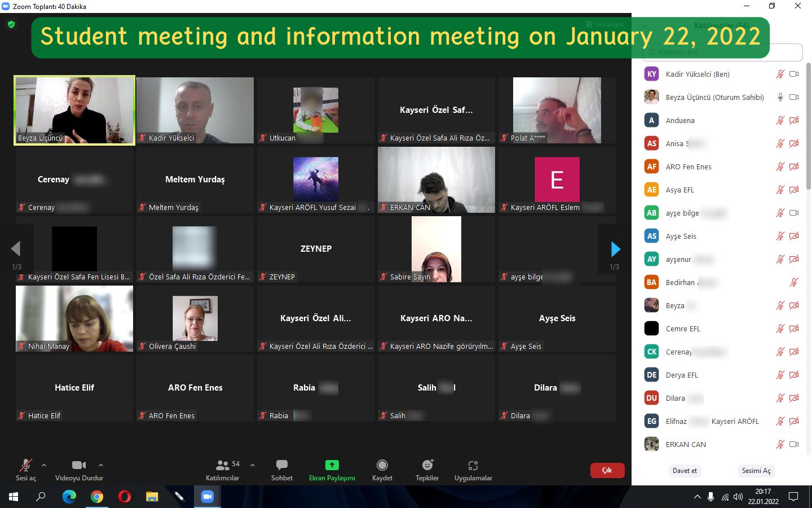Open the Katılımcılar participants panel icon
This screenshot has width=812, height=508.
tap(223, 465)
